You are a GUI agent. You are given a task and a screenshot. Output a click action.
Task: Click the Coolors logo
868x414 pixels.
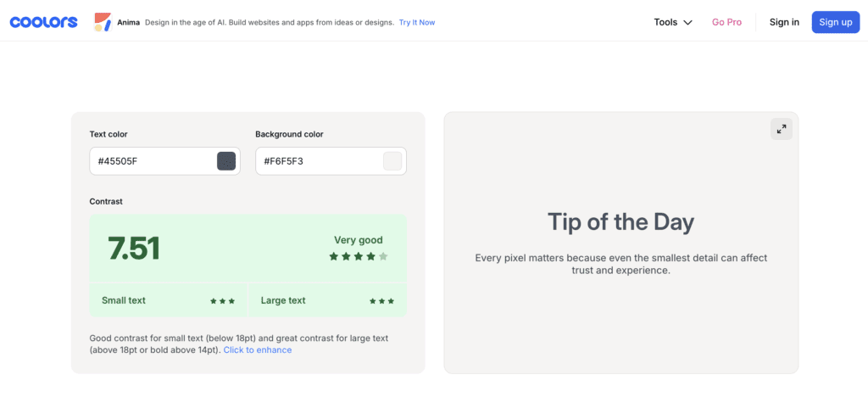[x=43, y=22]
